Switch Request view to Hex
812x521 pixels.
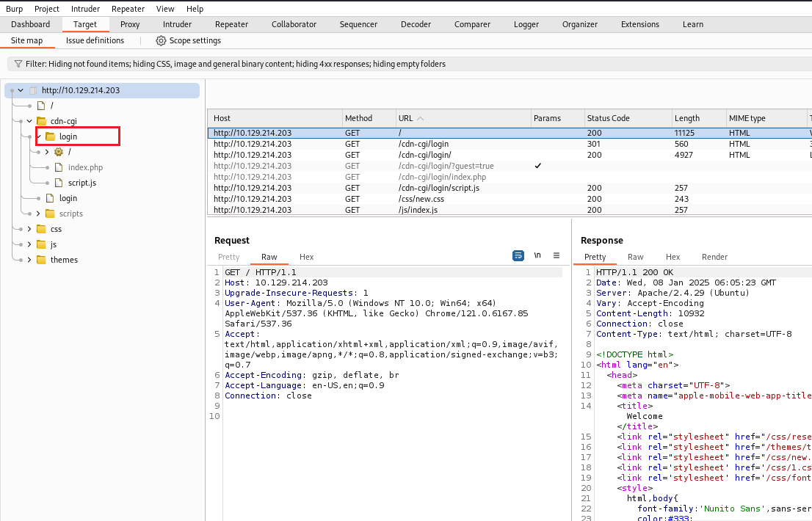307,257
